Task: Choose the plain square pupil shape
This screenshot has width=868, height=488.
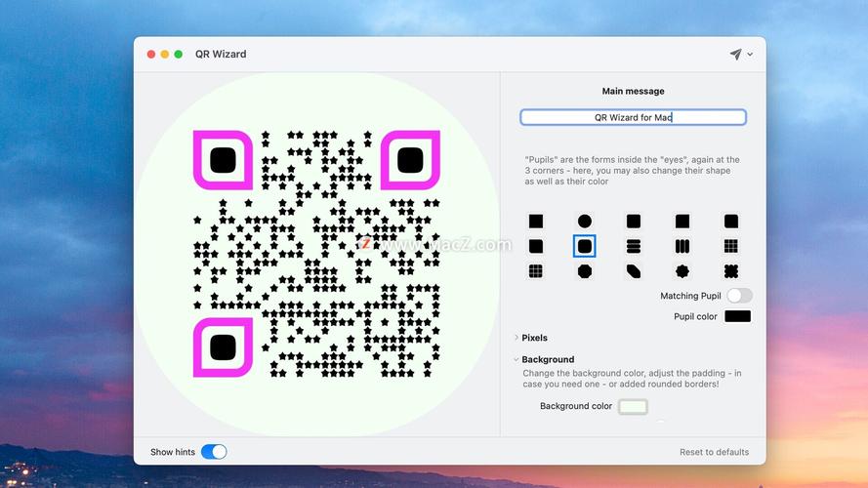Action: tap(536, 222)
